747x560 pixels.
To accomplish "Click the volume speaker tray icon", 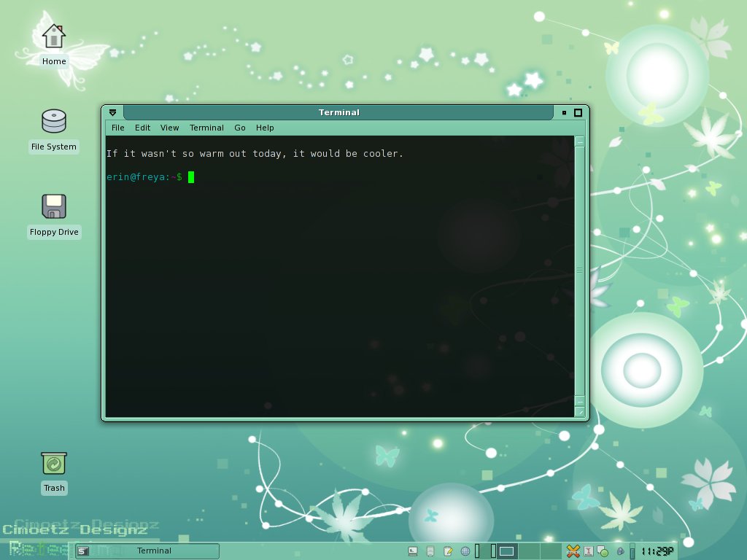I will 620,551.
